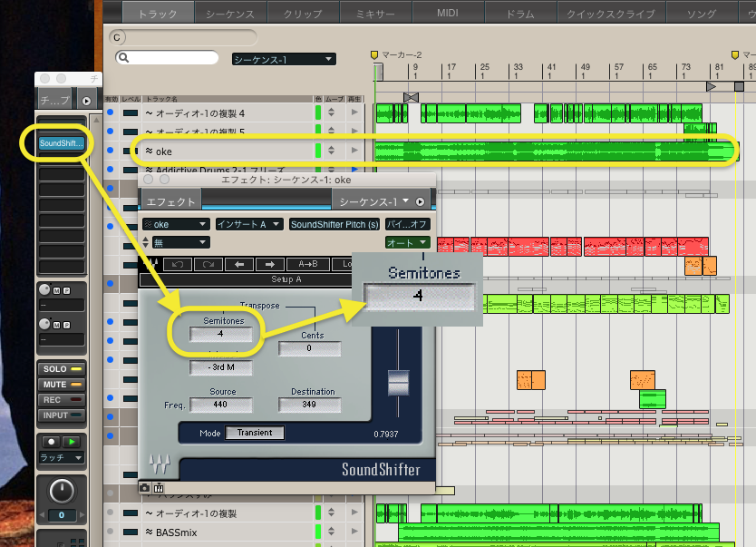The image size is (756, 547).
Task: Open the シーケンス tab
Action: (x=230, y=13)
